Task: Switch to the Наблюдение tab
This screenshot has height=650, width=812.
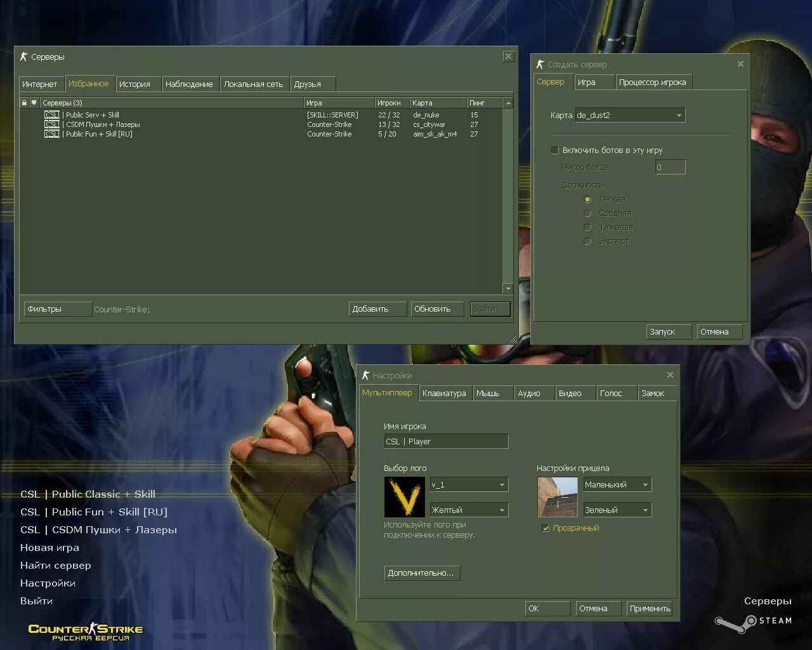Action: 189,84
